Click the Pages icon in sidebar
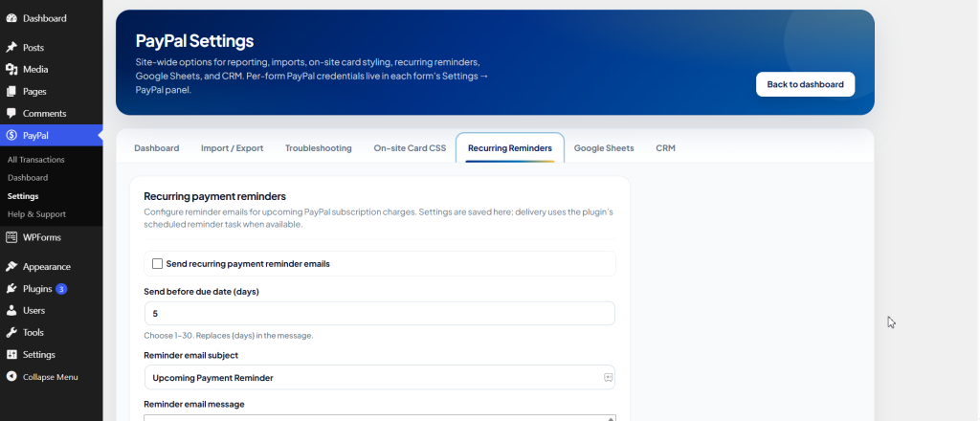This screenshot has width=980, height=421. [11, 91]
